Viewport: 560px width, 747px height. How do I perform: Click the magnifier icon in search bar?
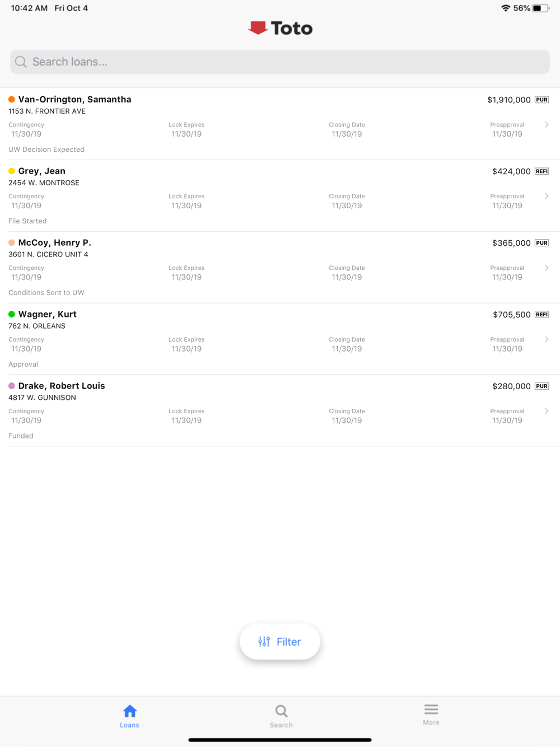[x=21, y=62]
